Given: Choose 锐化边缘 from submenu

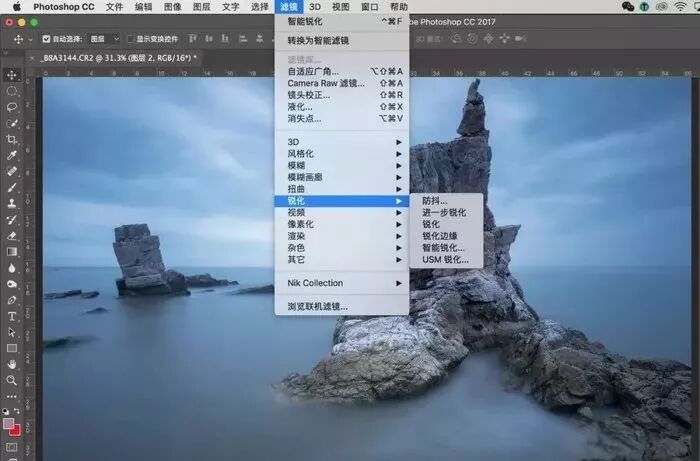Looking at the screenshot, I should pos(446,236).
